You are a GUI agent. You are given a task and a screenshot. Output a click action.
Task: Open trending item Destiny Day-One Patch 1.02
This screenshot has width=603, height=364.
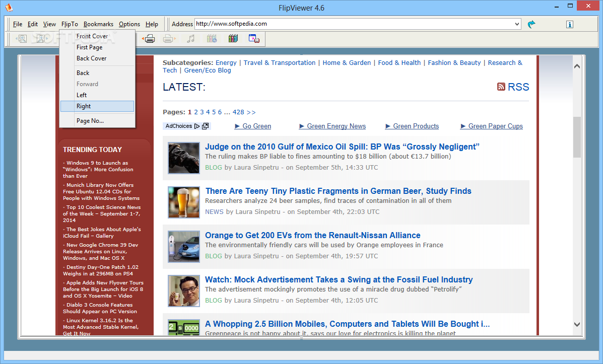(x=101, y=270)
